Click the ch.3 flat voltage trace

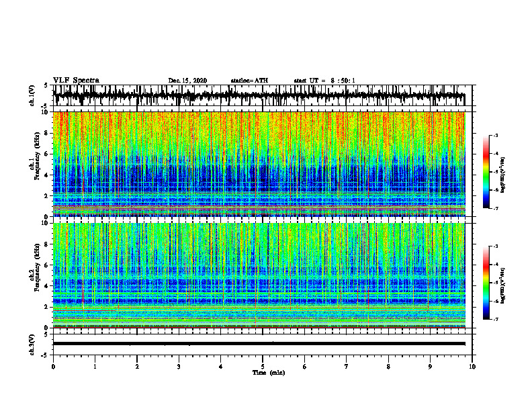point(259,344)
